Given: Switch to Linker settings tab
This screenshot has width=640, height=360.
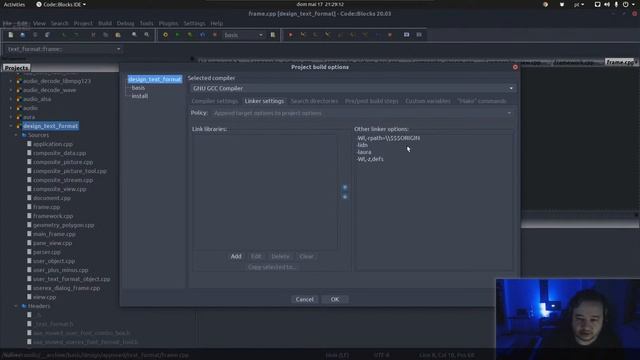Looking at the screenshot, I should point(264,101).
